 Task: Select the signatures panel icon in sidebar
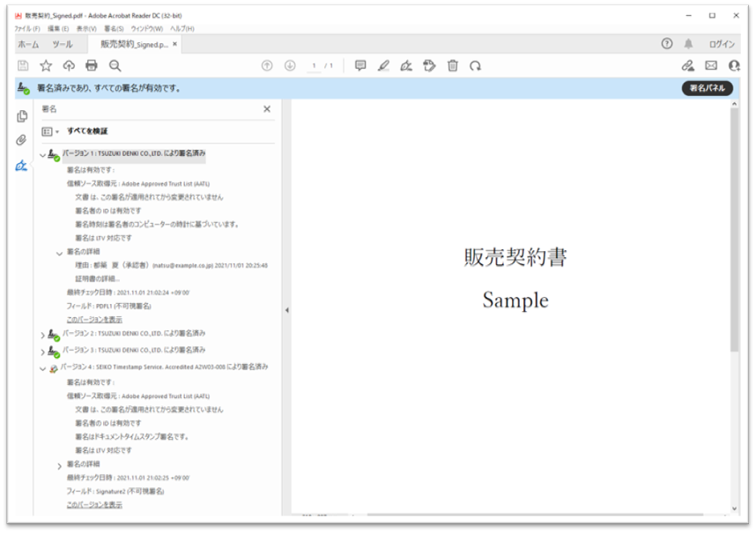pyautogui.click(x=21, y=166)
